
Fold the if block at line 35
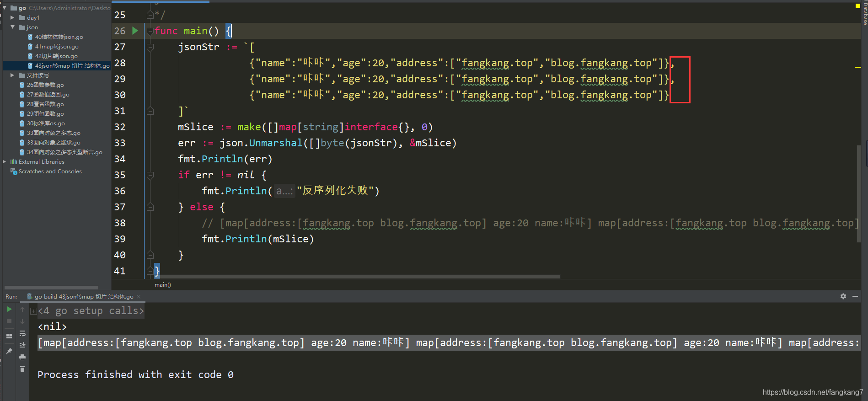click(150, 175)
